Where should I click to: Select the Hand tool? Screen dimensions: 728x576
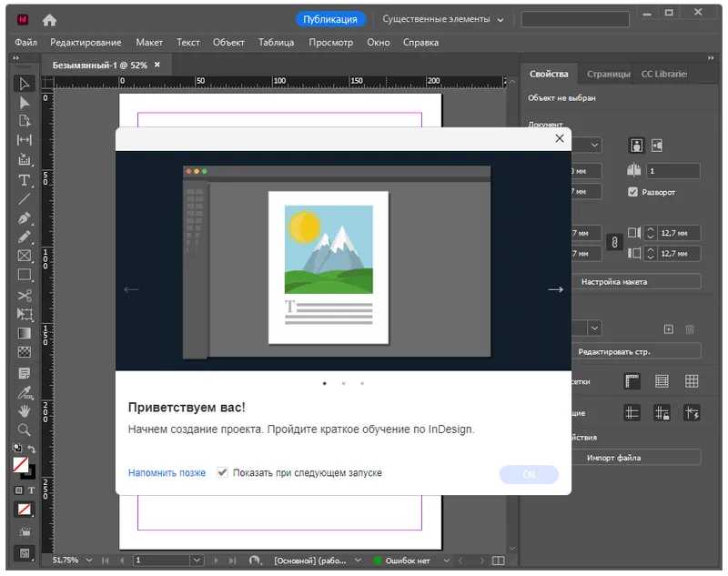point(25,410)
